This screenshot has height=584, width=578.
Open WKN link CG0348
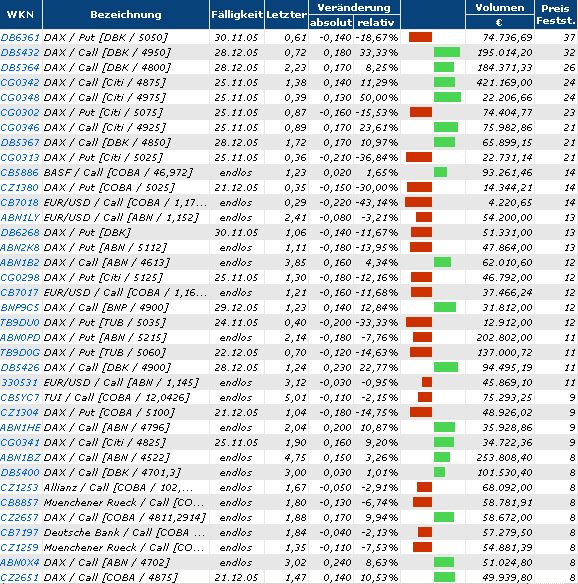coord(20,98)
